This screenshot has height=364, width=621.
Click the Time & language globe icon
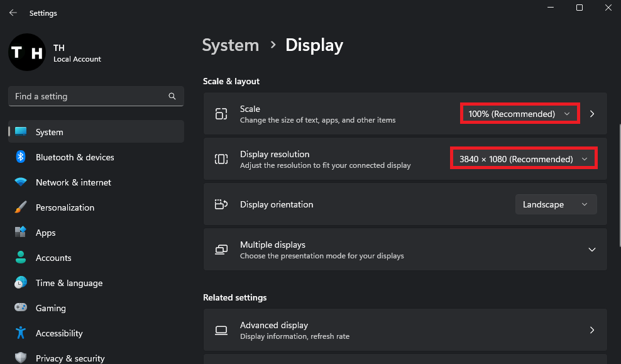click(21, 283)
